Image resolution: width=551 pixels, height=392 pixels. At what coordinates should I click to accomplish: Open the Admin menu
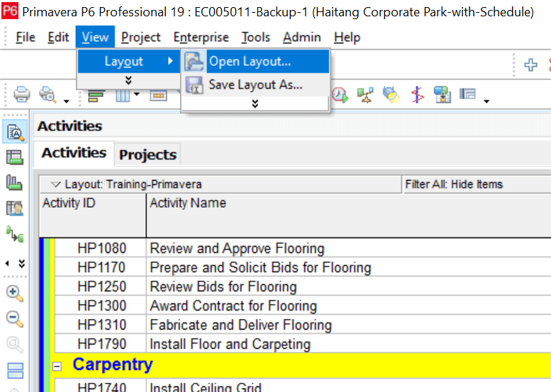(x=302, y=38)
